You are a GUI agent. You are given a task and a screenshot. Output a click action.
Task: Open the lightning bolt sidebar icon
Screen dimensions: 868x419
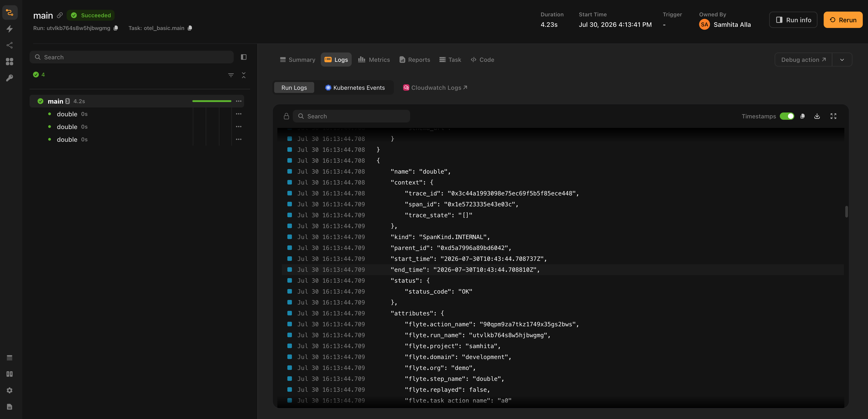click(10, 29)
